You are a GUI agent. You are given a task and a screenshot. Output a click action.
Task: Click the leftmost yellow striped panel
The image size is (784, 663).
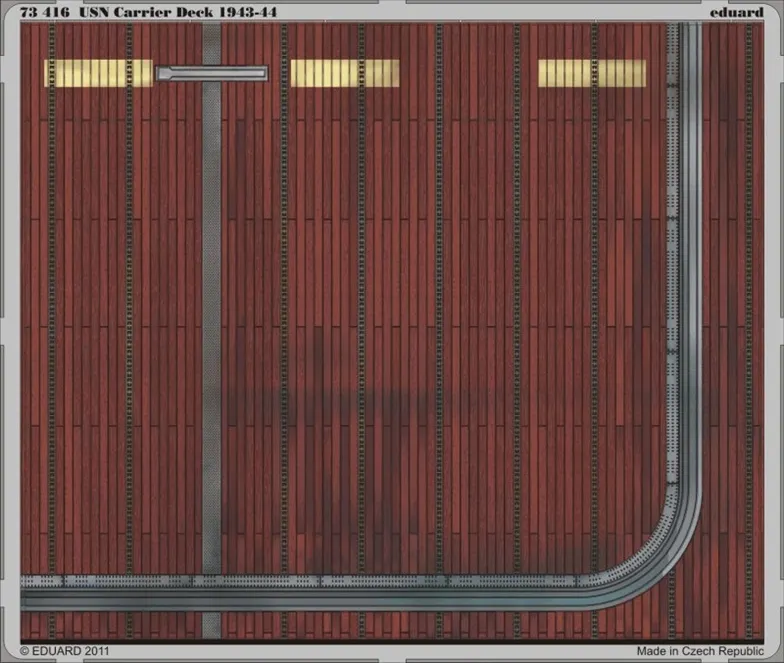98,73
